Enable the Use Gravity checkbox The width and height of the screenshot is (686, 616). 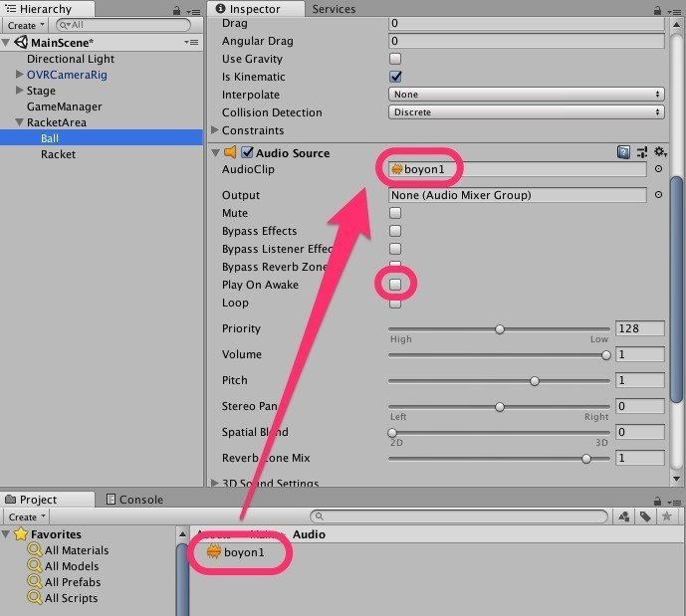[395, 58]
